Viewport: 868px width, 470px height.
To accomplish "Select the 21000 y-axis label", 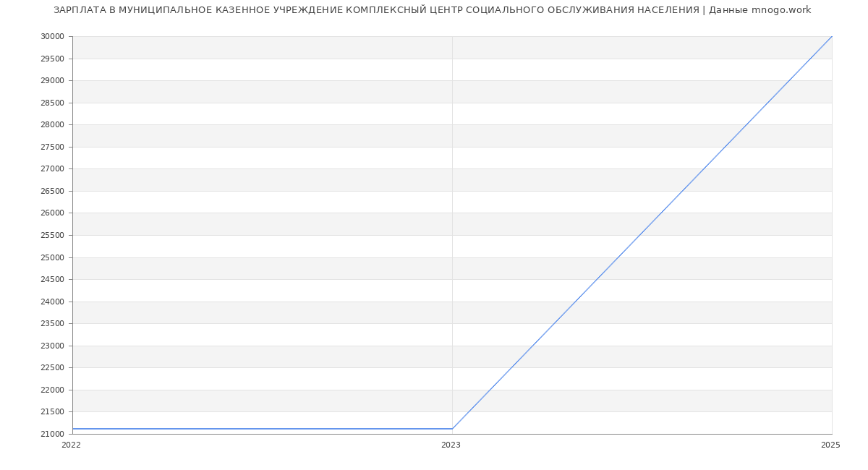I will 52,434.
